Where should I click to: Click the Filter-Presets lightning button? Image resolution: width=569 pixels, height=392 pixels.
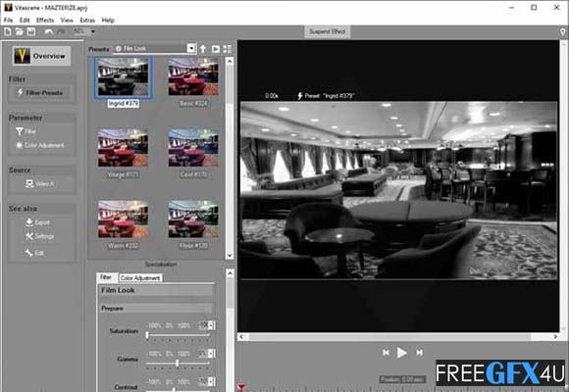pos(41,93)
